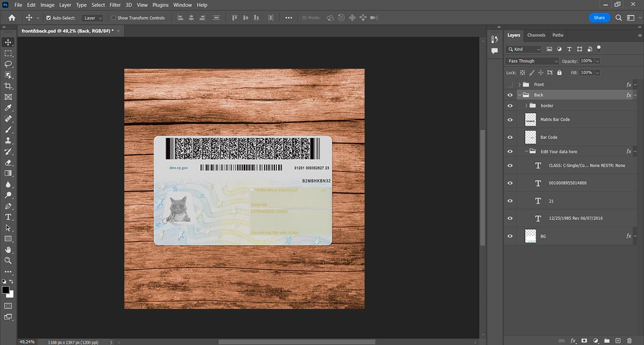
Task: Select the BG layer
Action: click(543, 237)
